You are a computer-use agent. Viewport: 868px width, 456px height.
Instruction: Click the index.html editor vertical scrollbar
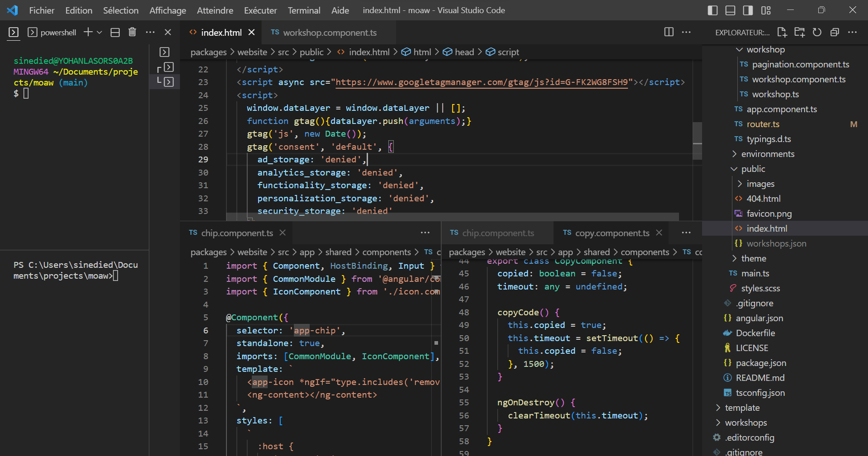click(x=697, y=140)
